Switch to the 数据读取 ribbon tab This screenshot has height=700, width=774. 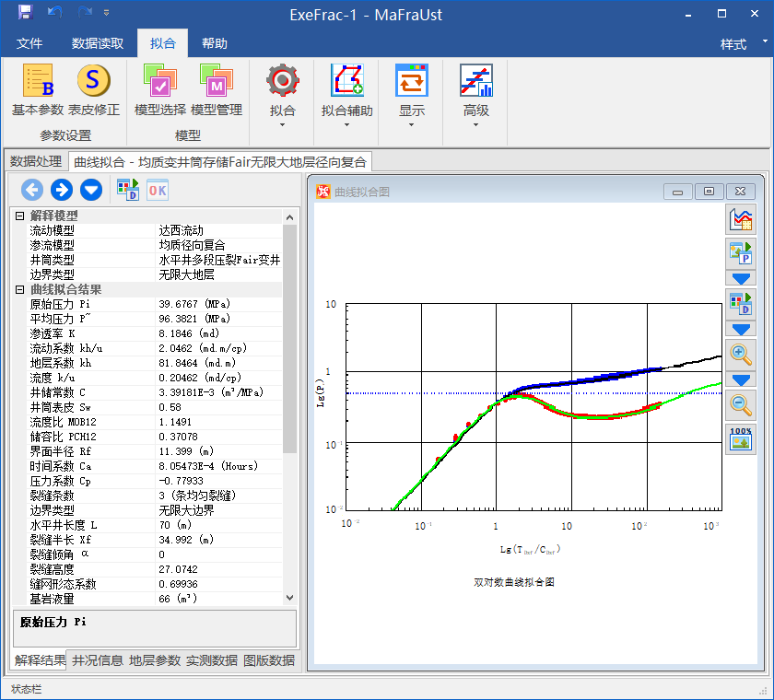[98, 43]
